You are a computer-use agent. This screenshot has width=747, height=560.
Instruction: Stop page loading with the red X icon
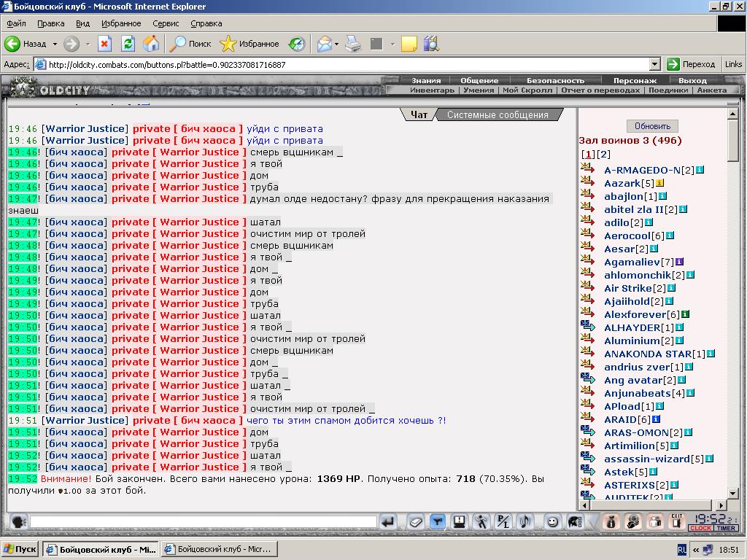pos(104,44)
